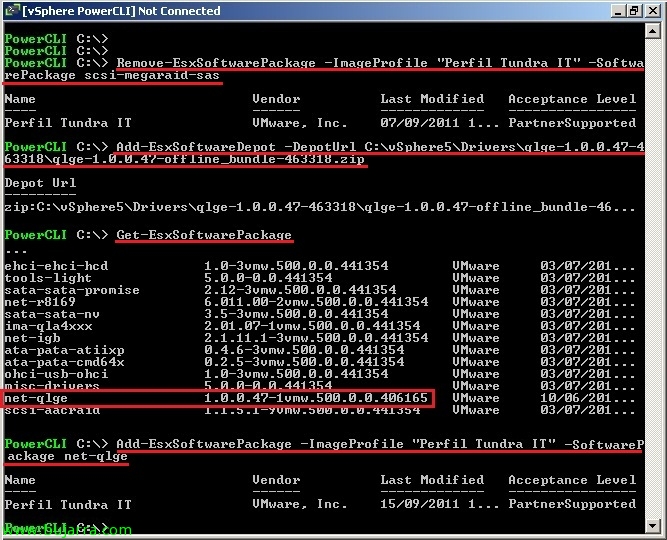Click the date '07/09/2011 1...'
Screen dimensions: 667x540
440,123
